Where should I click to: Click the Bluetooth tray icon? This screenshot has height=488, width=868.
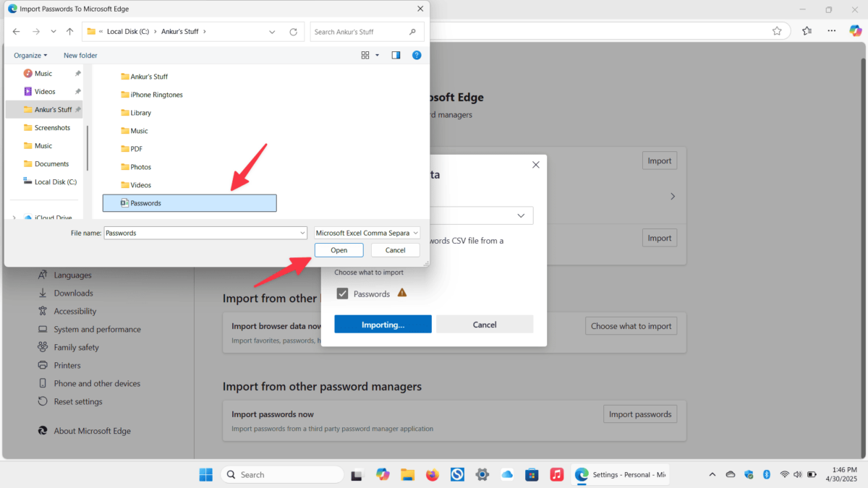767,474
